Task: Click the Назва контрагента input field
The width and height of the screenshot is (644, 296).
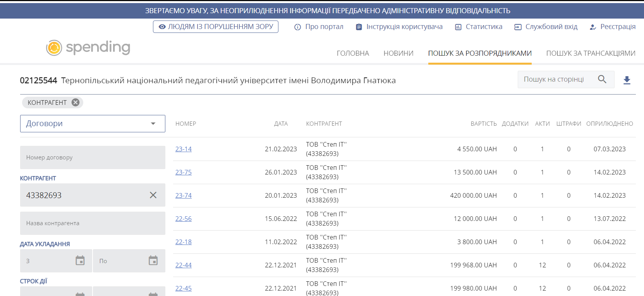Action: 93,223
